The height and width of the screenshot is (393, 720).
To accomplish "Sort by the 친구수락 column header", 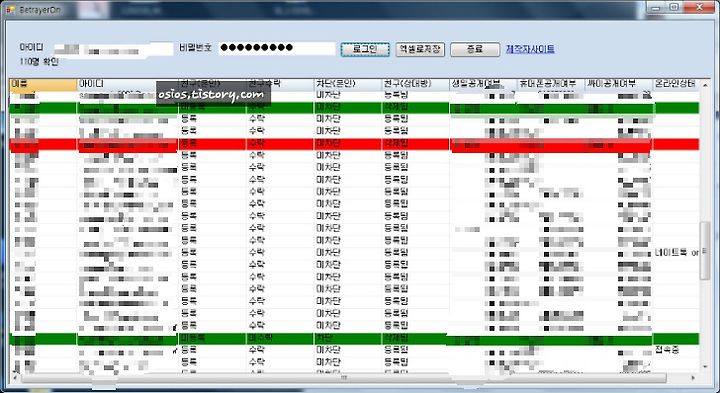I will (x=280, y=84).
